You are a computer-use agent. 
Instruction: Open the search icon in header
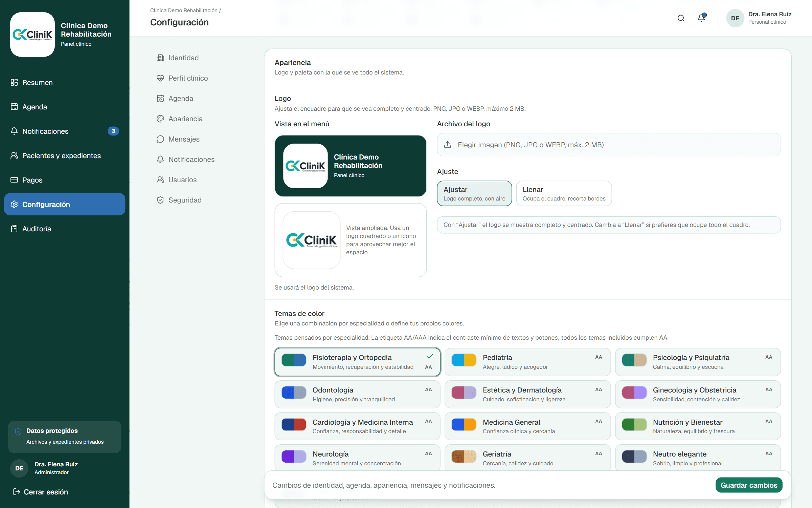click(681, 18)
